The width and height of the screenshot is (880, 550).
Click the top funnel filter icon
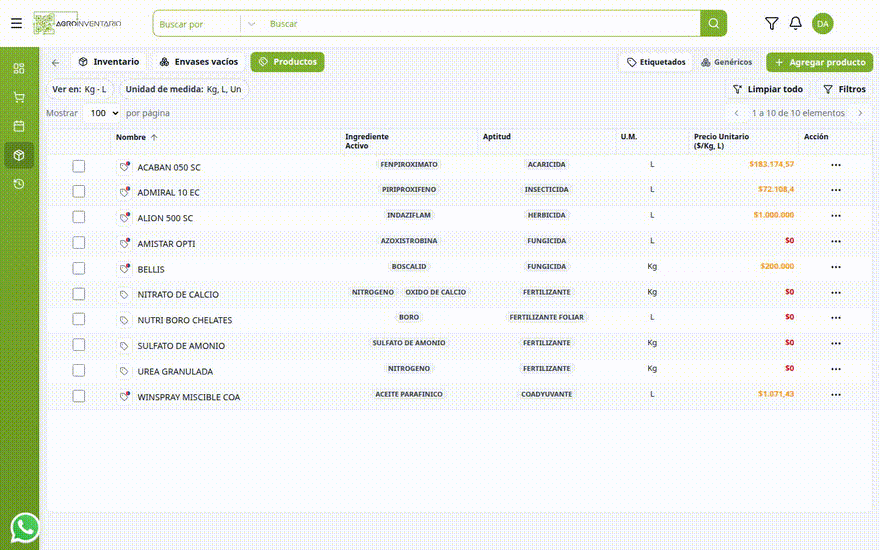[x=771, y=24]
